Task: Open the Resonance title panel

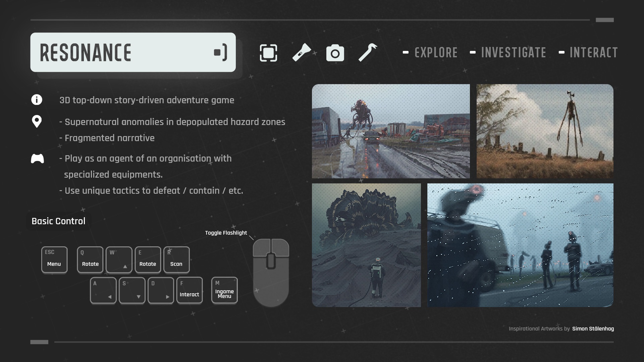Action: coord(133,52)
